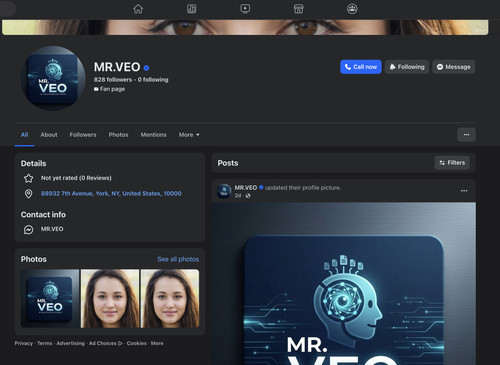This screenshot has width=500, height=365.
Task: Select the All tab
Action: 24,135
